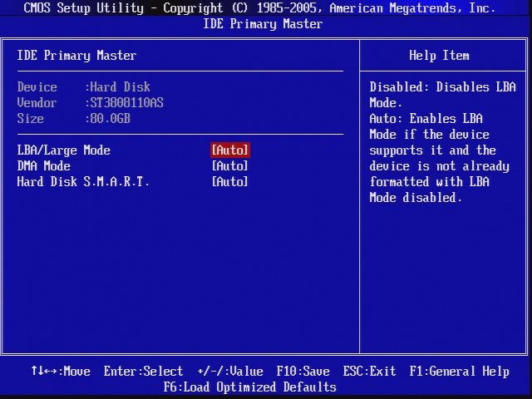Click ESC:Exit in the footer
The image size is (532, 399).
tap(369, 372)
